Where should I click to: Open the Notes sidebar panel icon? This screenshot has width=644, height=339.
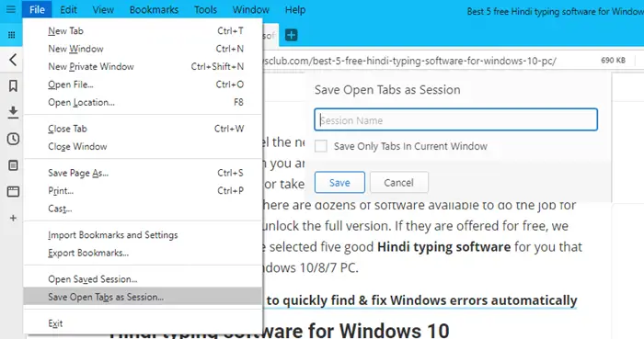coord(13,165)
